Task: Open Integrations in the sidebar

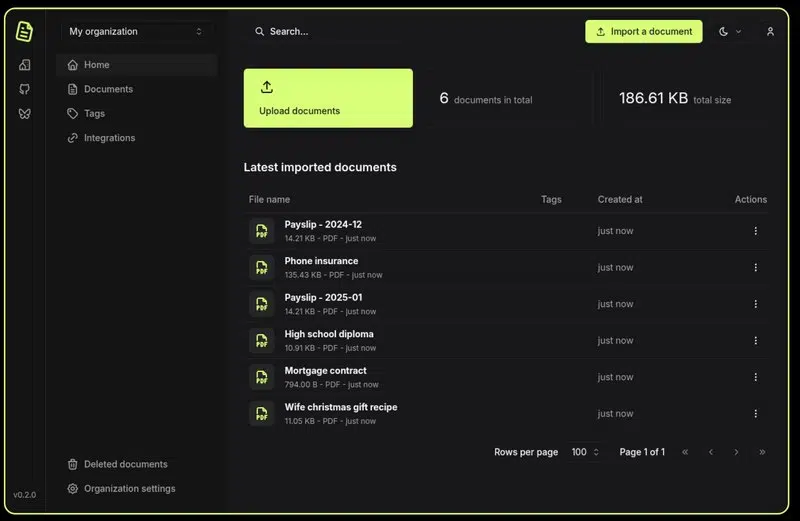Action: point(137,138)
